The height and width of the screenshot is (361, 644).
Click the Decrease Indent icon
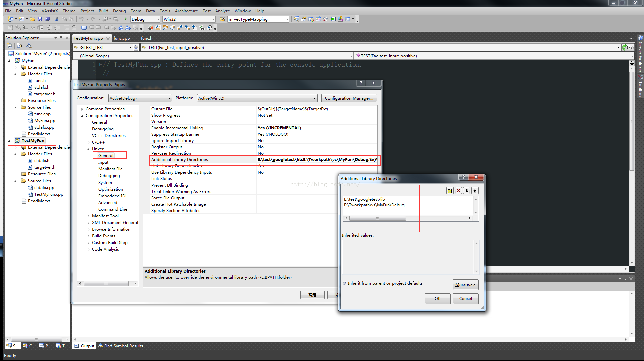click(x=50, y=28)
